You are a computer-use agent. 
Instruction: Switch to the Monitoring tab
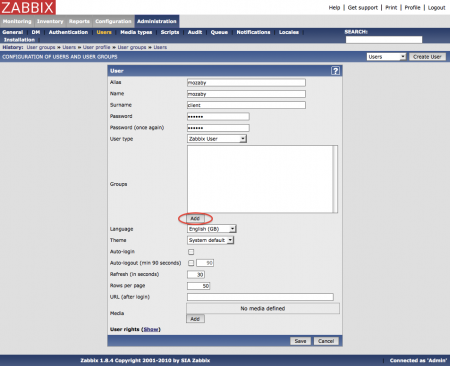[17, 21]
